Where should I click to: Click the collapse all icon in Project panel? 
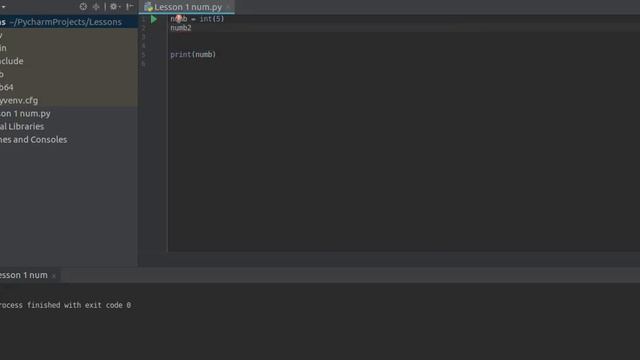pyautogui.click(x=96, y=7)
